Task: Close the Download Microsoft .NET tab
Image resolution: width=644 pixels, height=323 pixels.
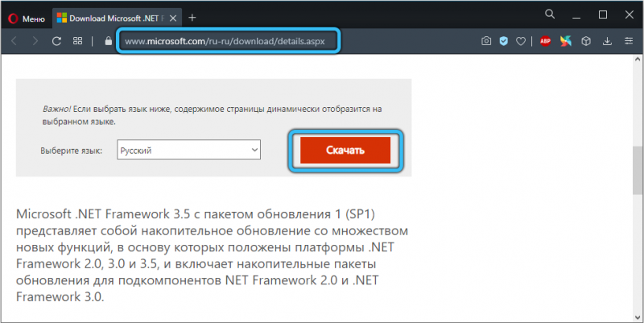Action: point(173,18)
